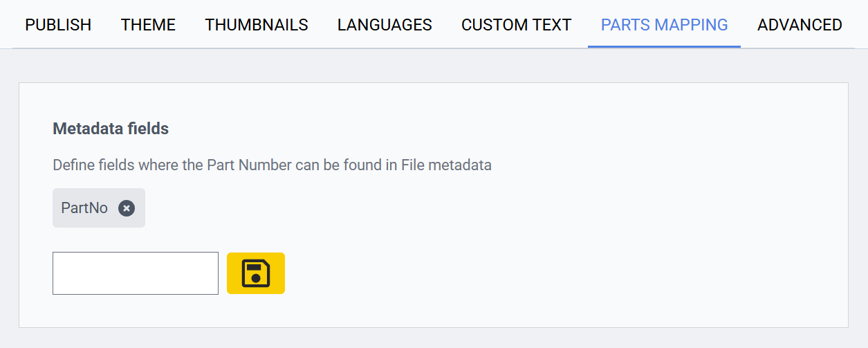Viewport: 868px width, 348px height.
Task: Click the Metadata fields heading
Action: point(111,128)
